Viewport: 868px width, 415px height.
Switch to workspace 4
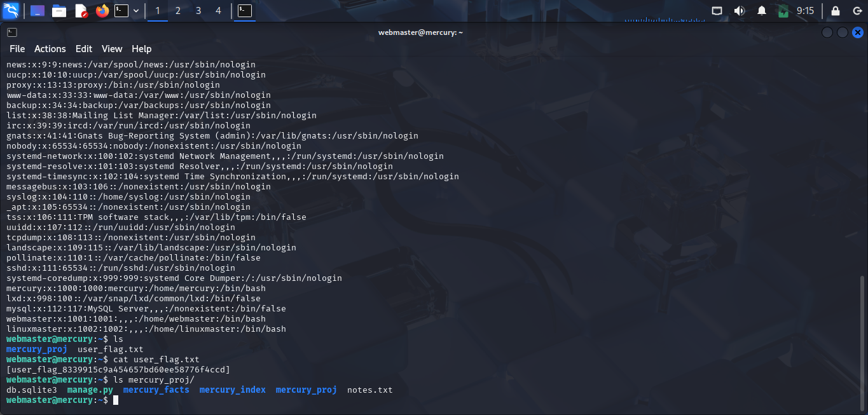click(219, 11)
